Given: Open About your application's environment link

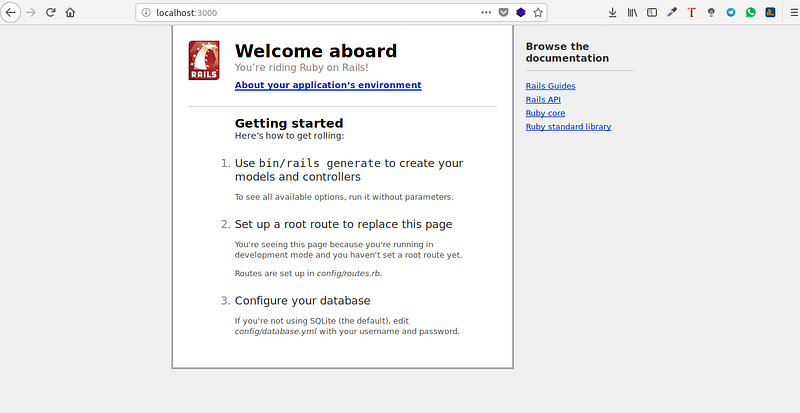Looking at the screenshot, I should tap(328, 85).
